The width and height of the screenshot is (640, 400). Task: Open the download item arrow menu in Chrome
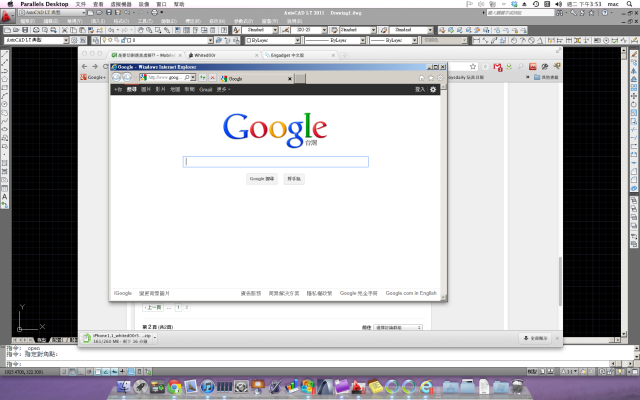[x=155, y=338]
